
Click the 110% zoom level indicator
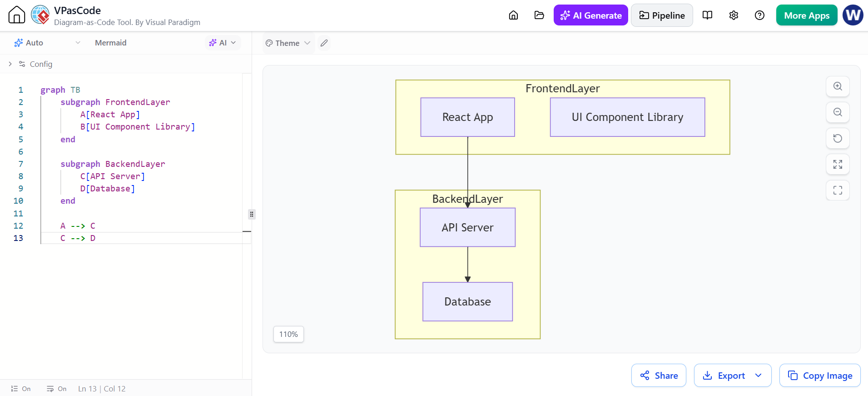coord(288,334)
